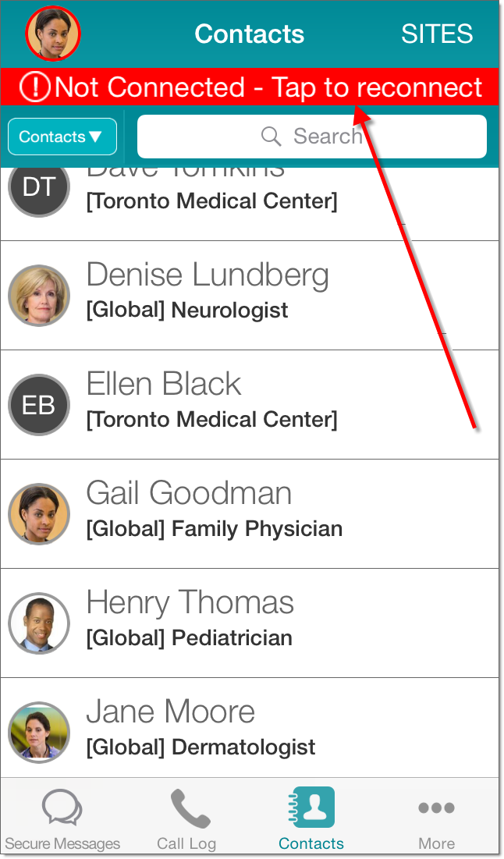Open the SITES view
The height and width of the screenshot is (859, 504).
click(x=437, y=34)
